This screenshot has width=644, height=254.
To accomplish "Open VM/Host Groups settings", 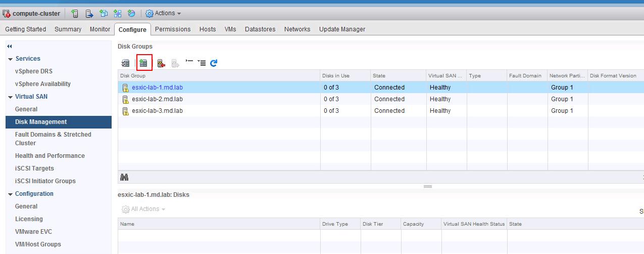I will tap(38, 244).
